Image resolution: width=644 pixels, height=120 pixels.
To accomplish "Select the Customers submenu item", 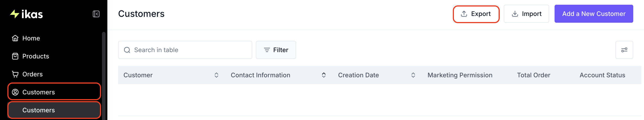I will (x=54, y=110).
